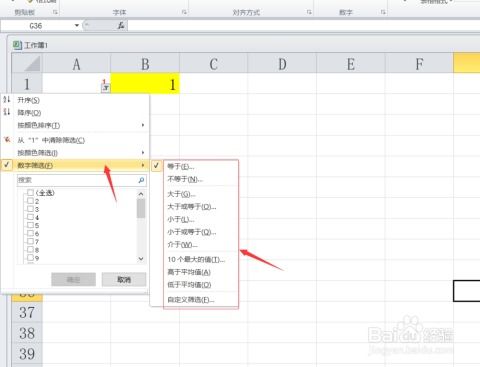Viewport: 480px width, 367px height.
Task: Expand the 数字筛选 submenu
Action: (x=75, y=165)
